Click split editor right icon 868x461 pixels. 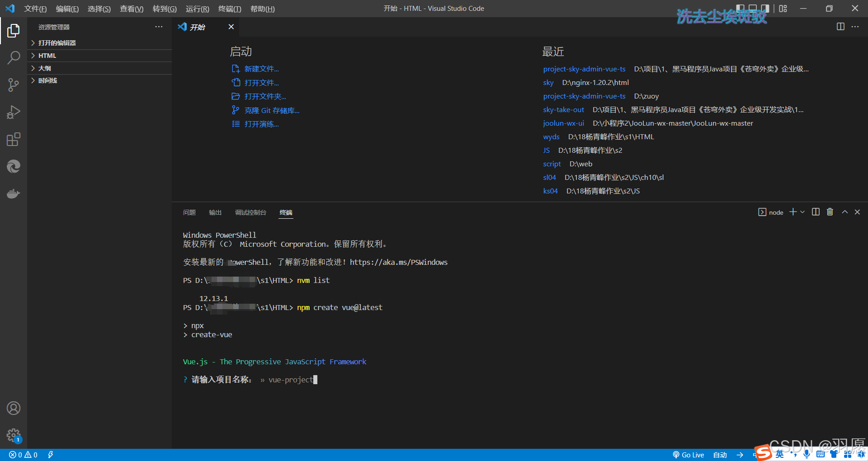click(840, 27)
